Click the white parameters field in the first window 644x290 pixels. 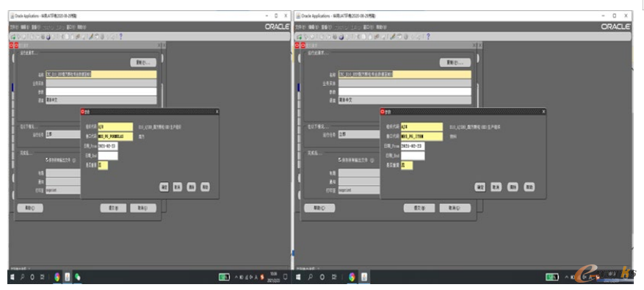point(101,92)
